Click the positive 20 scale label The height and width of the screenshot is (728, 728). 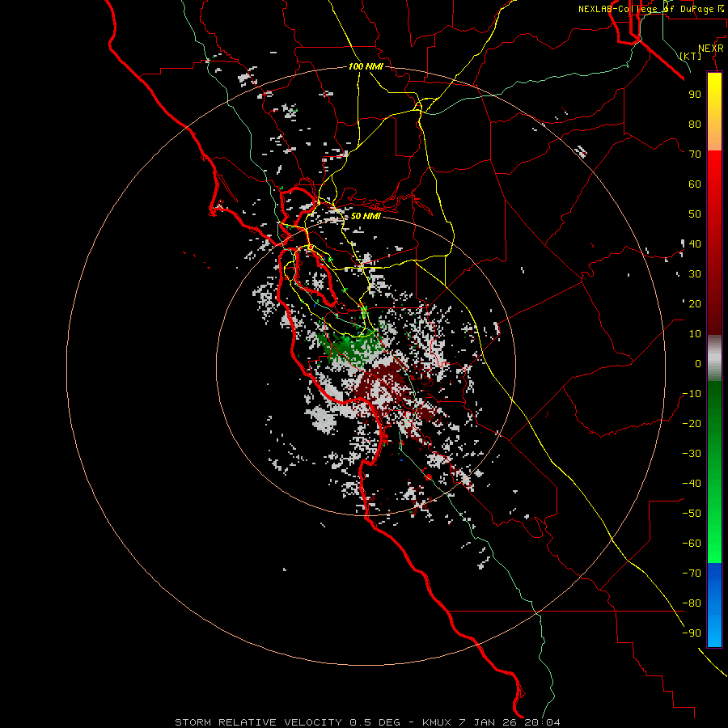[695, 303]
